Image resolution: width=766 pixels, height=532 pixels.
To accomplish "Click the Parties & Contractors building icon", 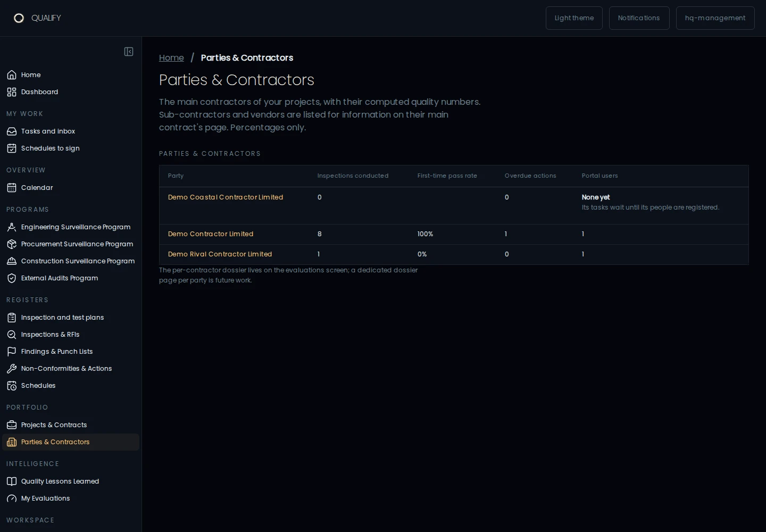I will (x=12, y=442).
